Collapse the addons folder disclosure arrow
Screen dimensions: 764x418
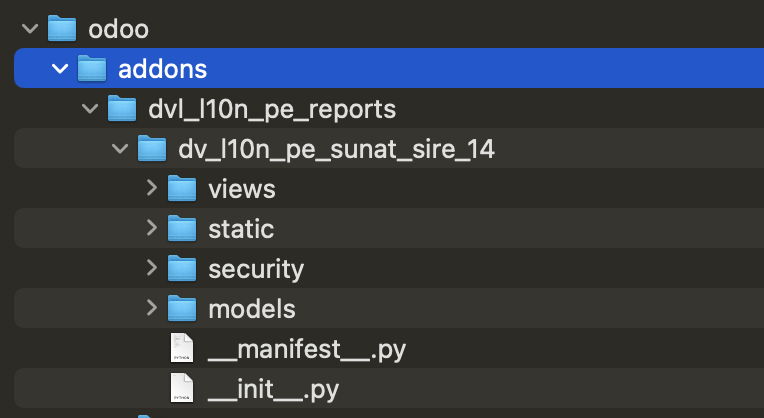coord(60,69)
